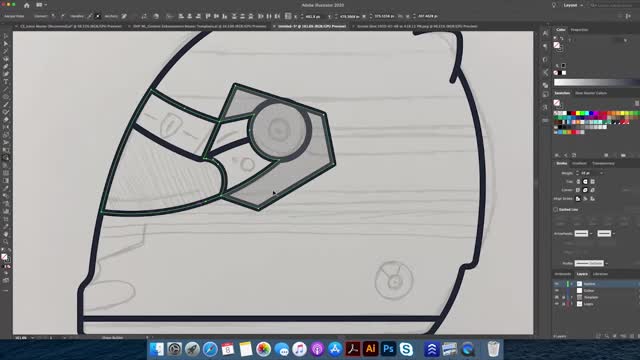640x360 pixels.
Task: Select Round Cap toggle in Stroke panel
Action: [585, 182]
